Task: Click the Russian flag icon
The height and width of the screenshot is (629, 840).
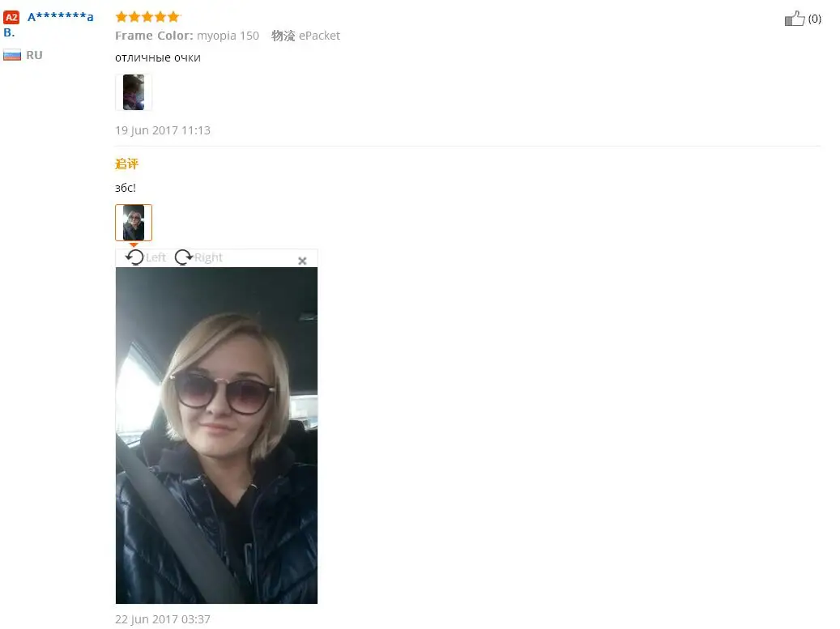Action: pyautogui.click(x=12, y=54)
